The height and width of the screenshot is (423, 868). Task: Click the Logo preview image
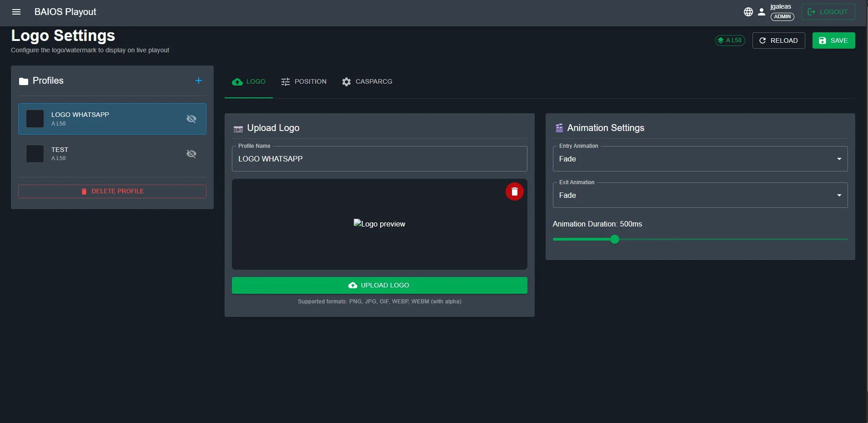(380, 224)
